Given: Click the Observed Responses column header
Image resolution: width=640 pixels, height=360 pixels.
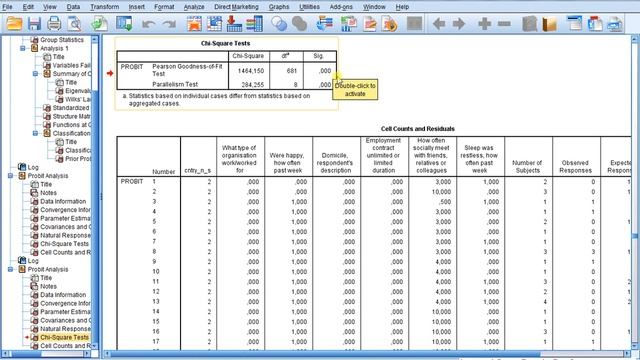Looking at the screenshot, I should point(575,167).
